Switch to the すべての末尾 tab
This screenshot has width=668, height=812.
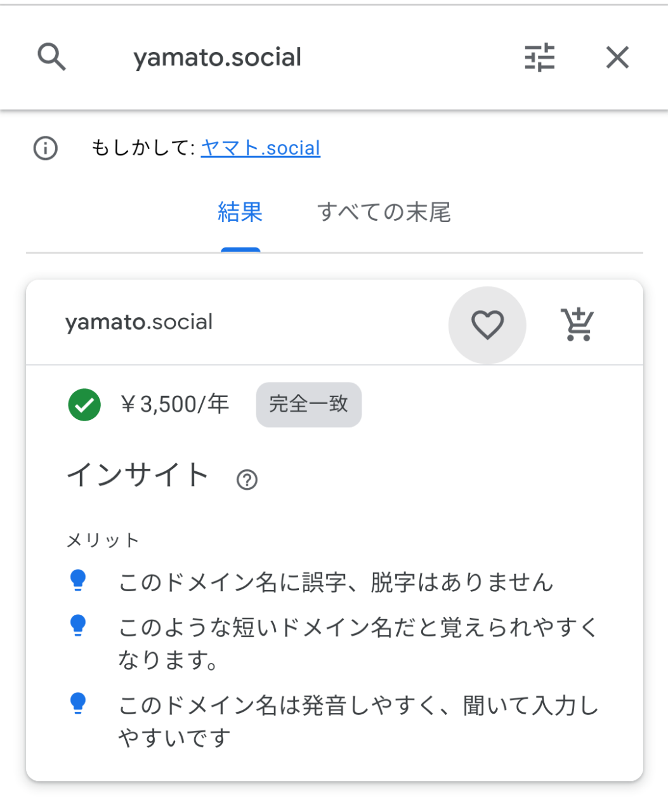[x=384, y=212]
